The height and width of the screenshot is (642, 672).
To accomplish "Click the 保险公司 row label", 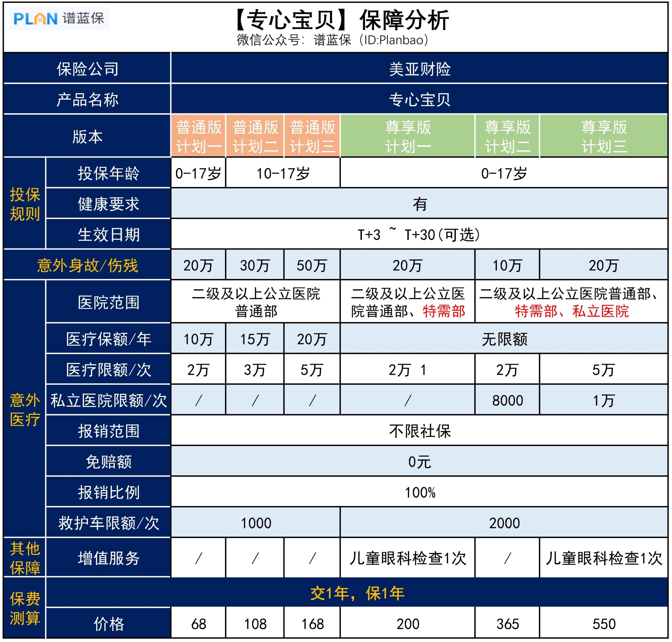I will click(87, 69).
